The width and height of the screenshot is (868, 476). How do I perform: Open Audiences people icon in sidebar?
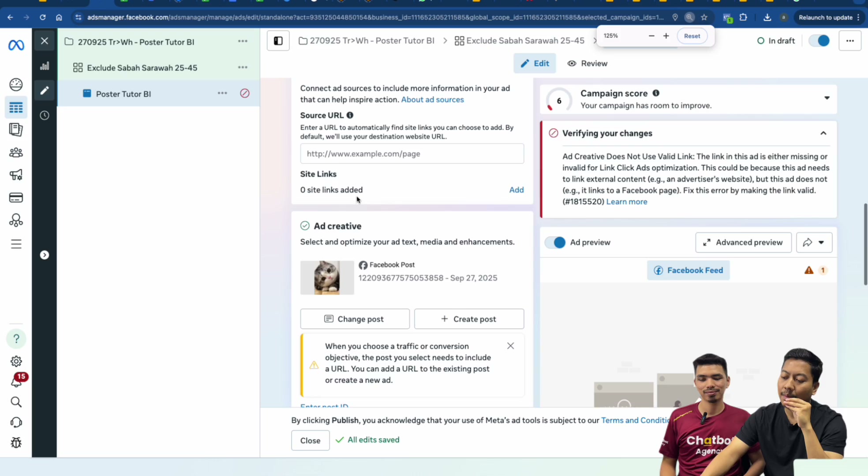pyautogui.click(x=16, y=152)
